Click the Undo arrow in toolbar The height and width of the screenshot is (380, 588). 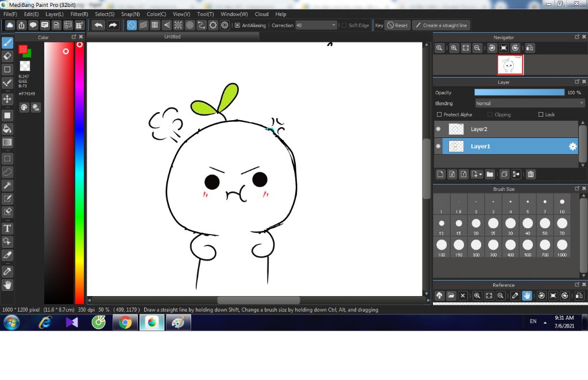click(99, 25)
